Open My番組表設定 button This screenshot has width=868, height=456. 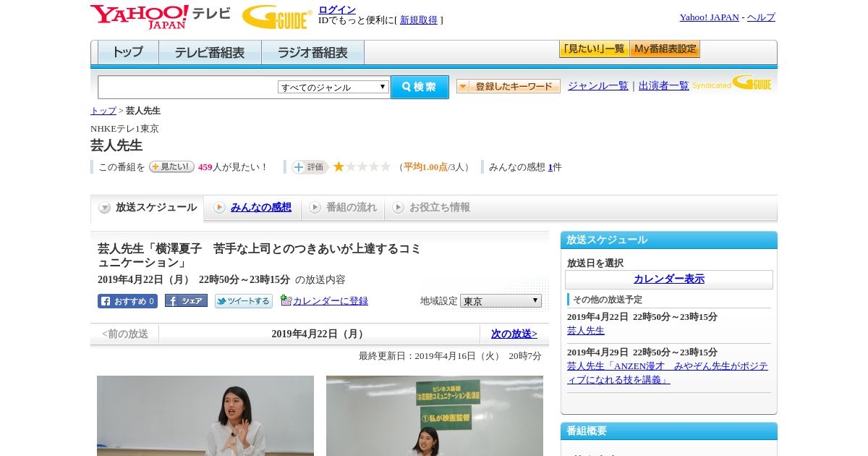coord(665,49)
